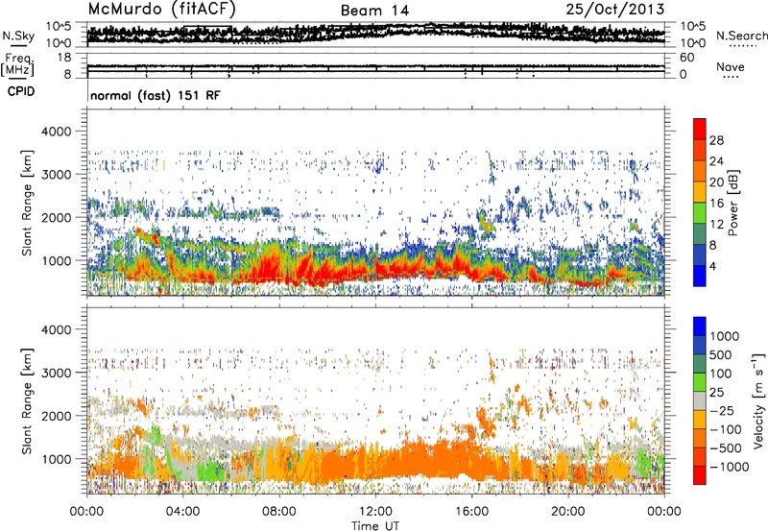Click the 'N.Sky' legend label
Image resolution: width=768 pixels, height=532 pixels.
[18, 36]
